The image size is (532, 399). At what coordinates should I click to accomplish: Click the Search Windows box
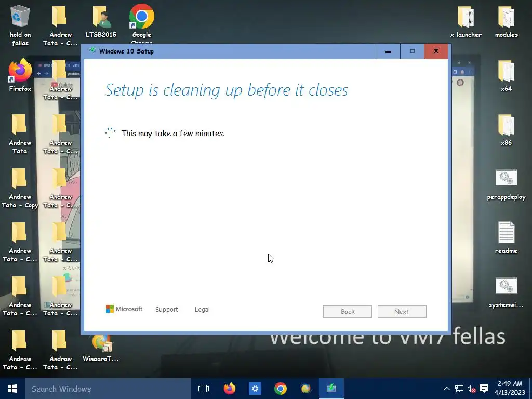[108, 389]
